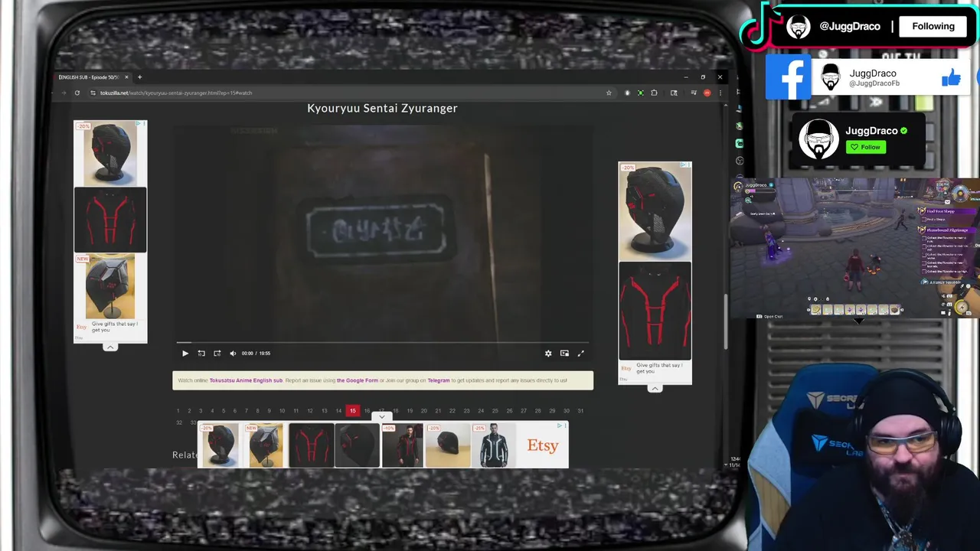Image resolution: width=980 pixels, height=551 pixels.
Task: Mute the video player volume
Action: [233, 354]
